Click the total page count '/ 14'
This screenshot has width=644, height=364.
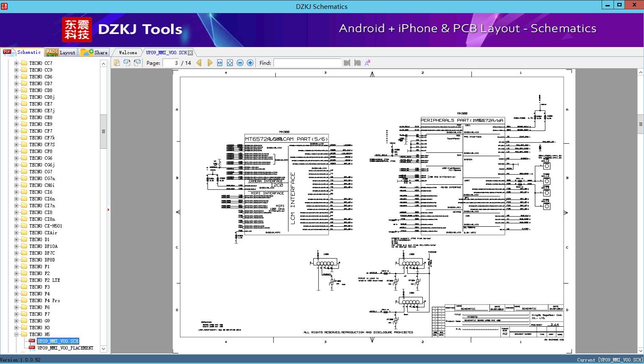coord(186,63)
